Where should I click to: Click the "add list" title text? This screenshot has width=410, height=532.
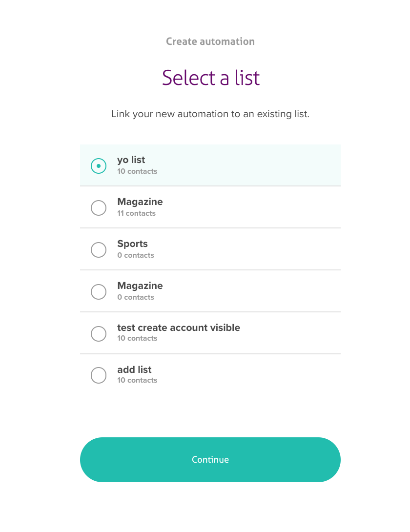coord(134,369)
